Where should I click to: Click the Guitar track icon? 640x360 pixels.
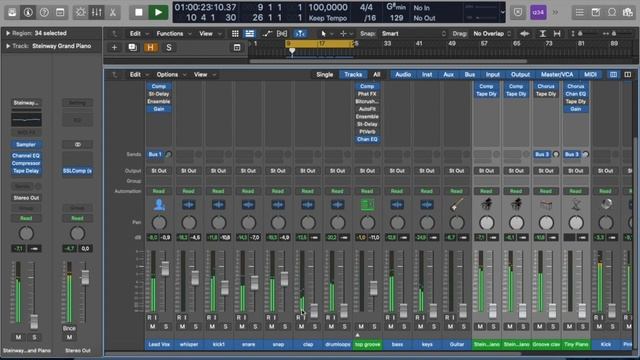457,204
